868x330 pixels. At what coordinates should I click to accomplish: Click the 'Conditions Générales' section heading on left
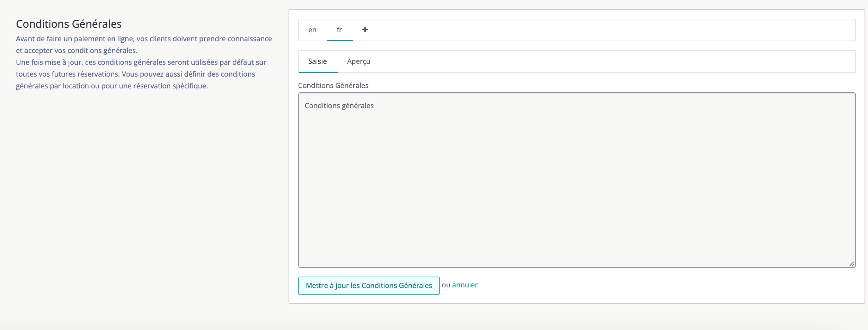tap(69, 24)
